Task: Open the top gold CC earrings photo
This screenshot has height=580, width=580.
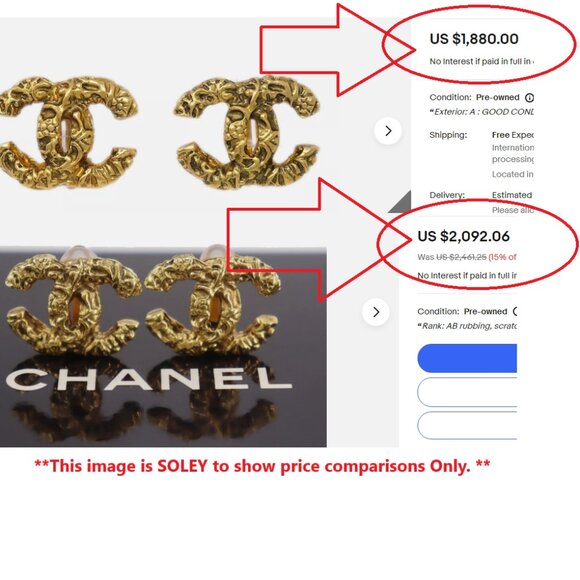Action: pos(159,132)
